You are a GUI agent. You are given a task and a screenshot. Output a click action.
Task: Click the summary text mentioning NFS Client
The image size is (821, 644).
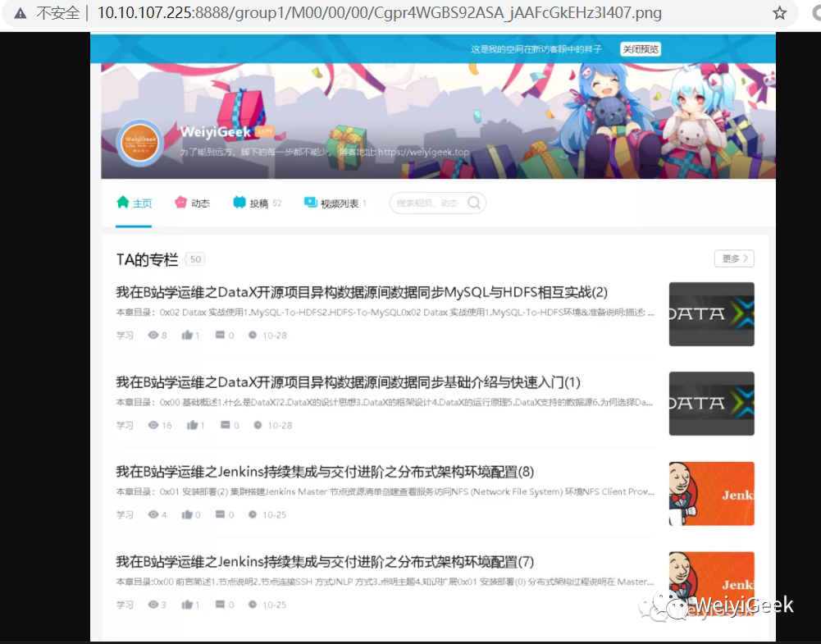coord(385,491)
